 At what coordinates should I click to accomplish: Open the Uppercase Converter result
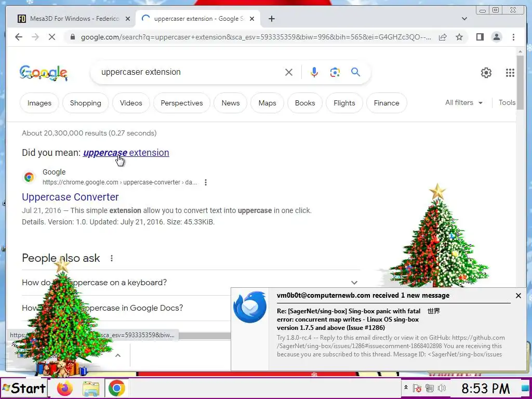[x=70, y=197]
